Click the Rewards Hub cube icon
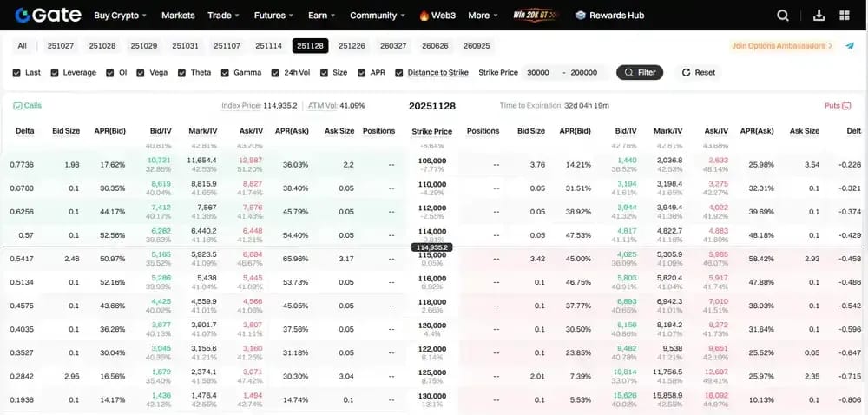Viewport: 868px width, 415px height. [x=580, y=16]
